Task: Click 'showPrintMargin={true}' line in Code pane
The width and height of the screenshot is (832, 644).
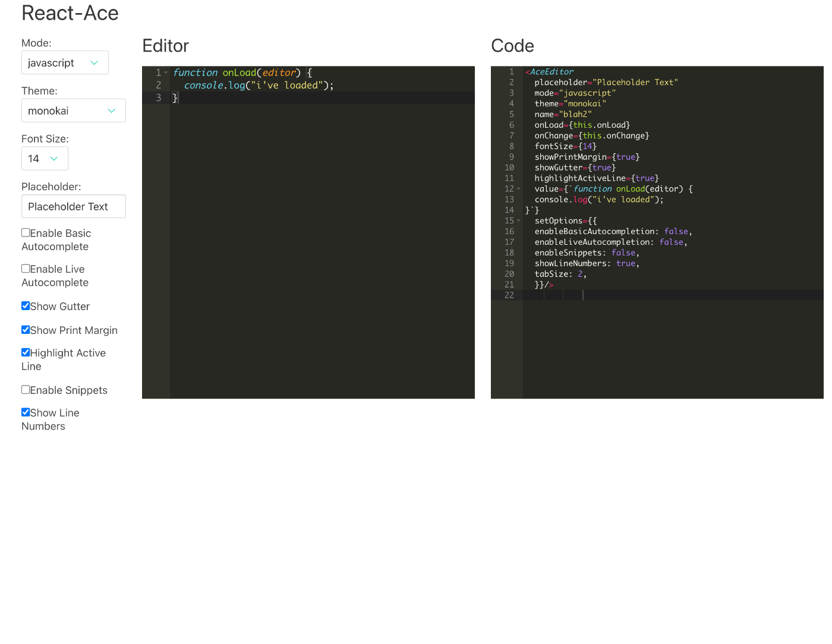Action: (587, 157)
